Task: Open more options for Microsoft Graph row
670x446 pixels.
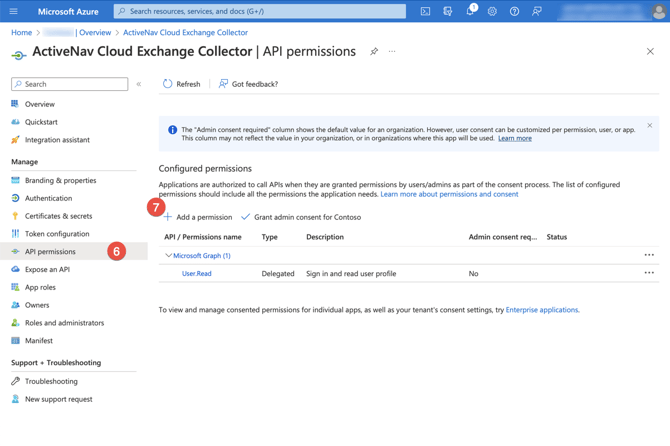Action: (649, 255)
